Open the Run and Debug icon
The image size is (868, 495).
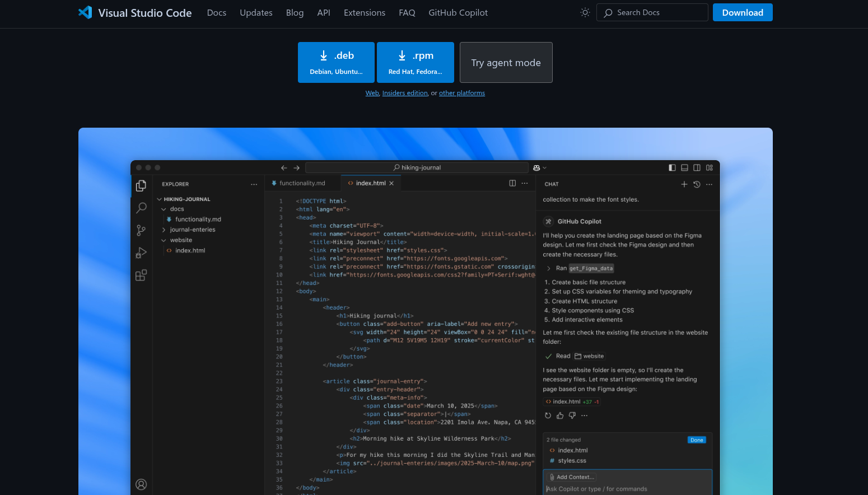point(141,253)
